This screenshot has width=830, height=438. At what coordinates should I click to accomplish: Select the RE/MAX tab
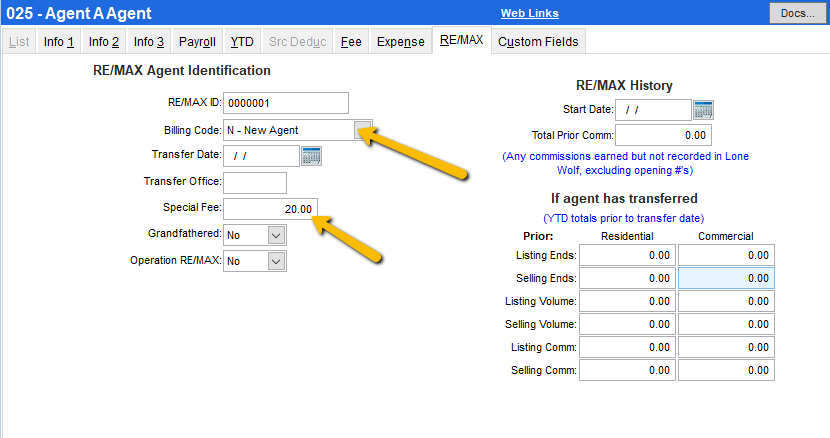462,40
